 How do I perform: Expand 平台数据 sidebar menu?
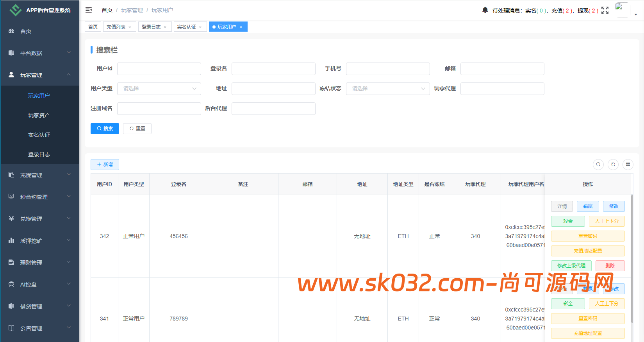pyautogui.click(x=39, y=53)
